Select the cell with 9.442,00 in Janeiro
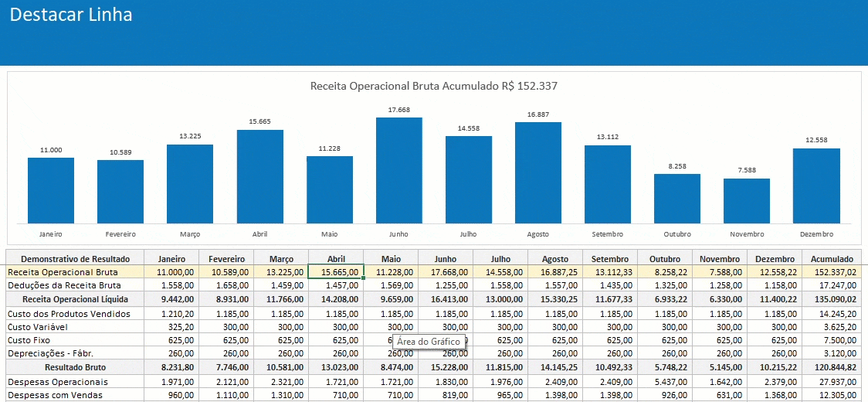 coord(171,299)
